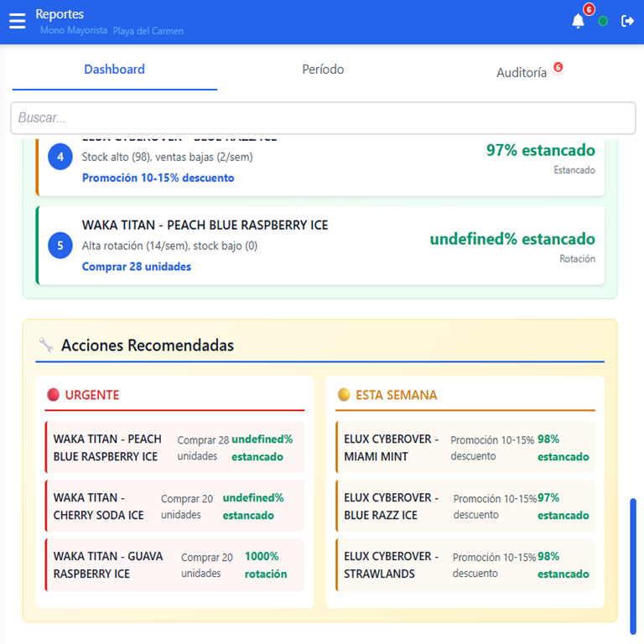
Task: Click the yellow ESTA SEMANA circle icon
Action: coord(344,395)
